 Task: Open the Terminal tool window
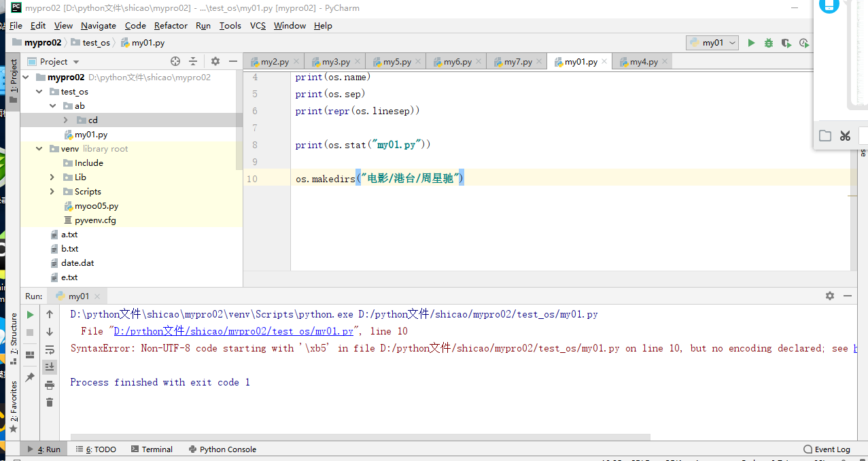point(152,449)
